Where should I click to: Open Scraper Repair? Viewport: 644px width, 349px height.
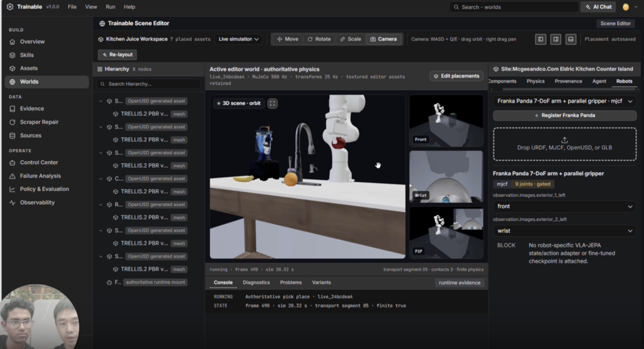(x=39, y=122)
